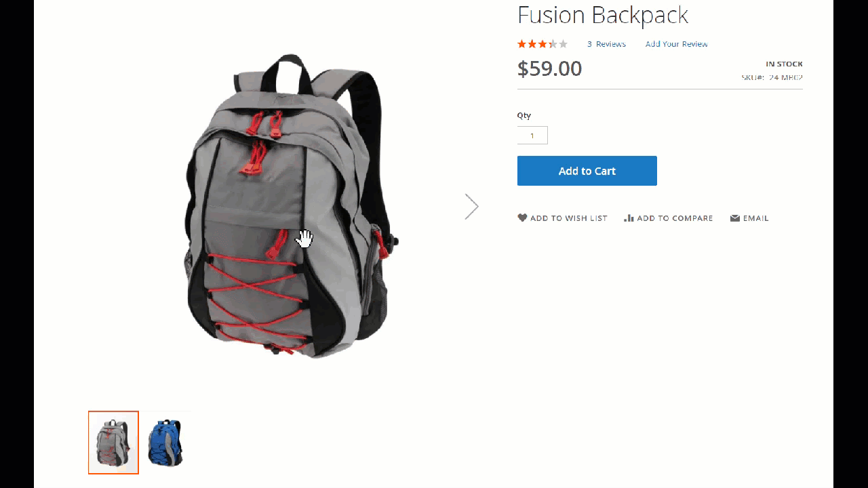Click the Fusion Backpack title
This screenshot has height=488, width=868.
click(603, 15)
